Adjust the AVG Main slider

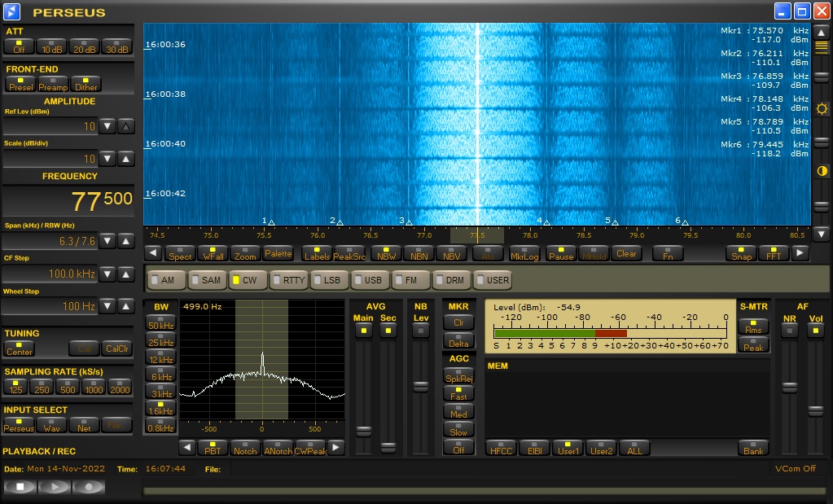(x=363, y=431)
